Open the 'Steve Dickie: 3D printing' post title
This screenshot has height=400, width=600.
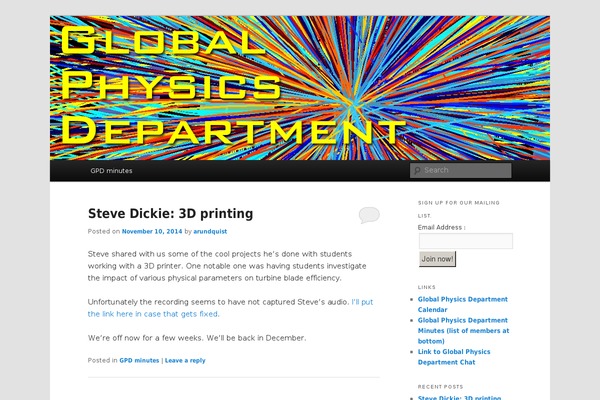pyautogui.click(x=170, y=214)
